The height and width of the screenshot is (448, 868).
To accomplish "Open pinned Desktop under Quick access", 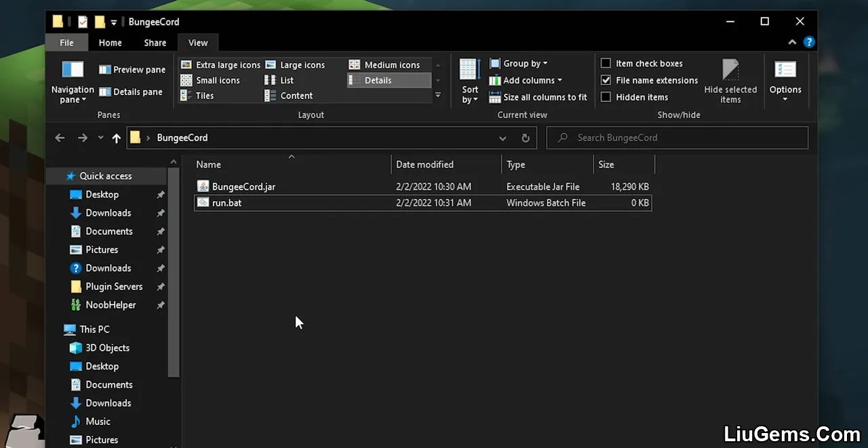I will pyautogui.click(x=102, y=194).
